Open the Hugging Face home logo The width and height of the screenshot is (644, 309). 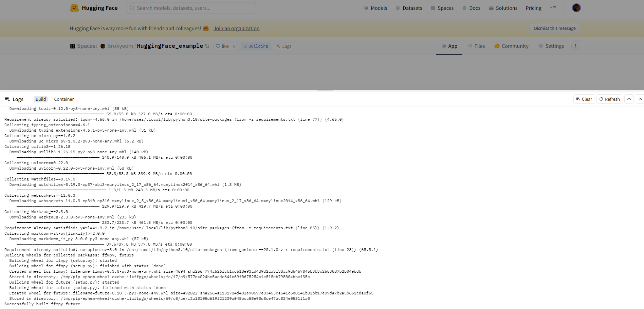click(x=94, y=8)
